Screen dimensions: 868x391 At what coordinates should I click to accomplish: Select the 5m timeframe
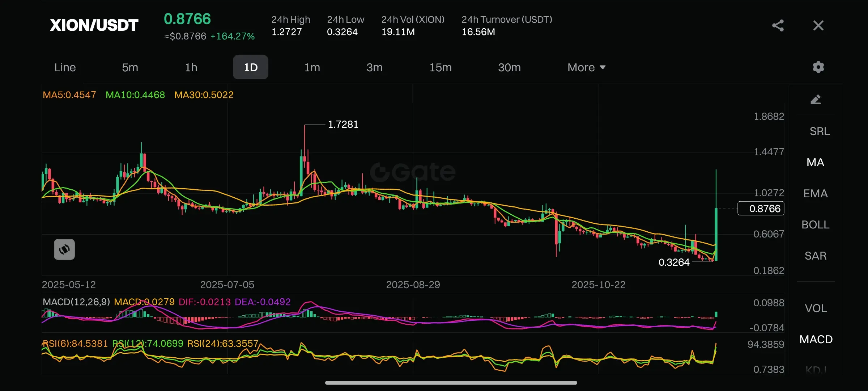pyautogui.click(x=130, y=67)
